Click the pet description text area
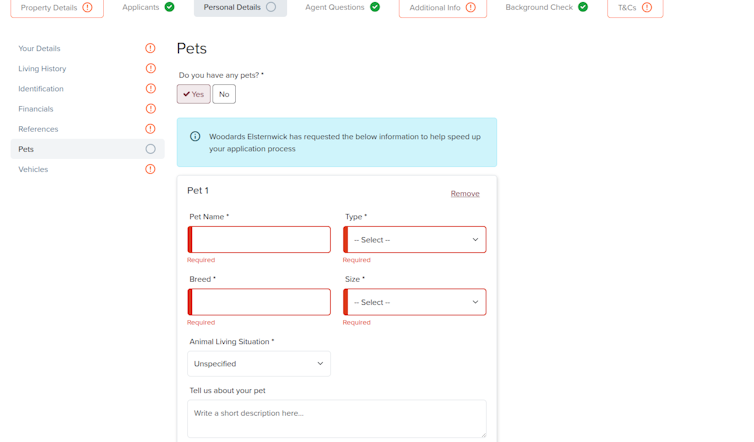This screenshot has width=754, height=442. 337,418
